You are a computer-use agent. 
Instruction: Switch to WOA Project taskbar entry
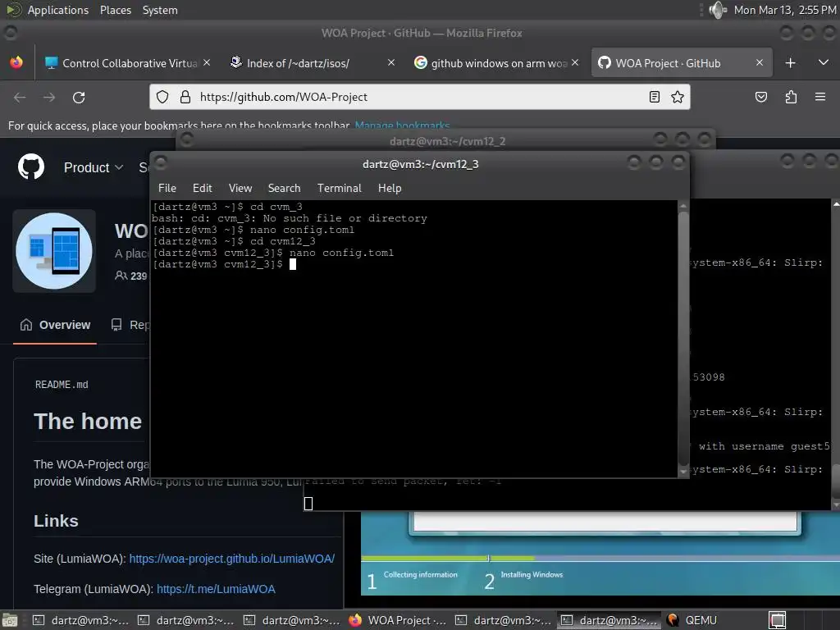click(397, 620)
